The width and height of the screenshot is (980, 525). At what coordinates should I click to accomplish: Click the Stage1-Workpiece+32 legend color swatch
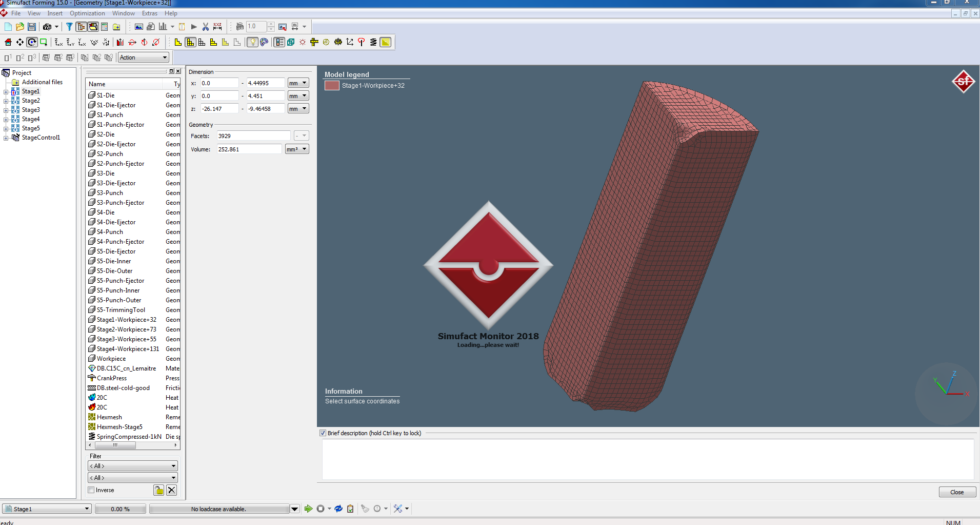click(x=332, y=86)
